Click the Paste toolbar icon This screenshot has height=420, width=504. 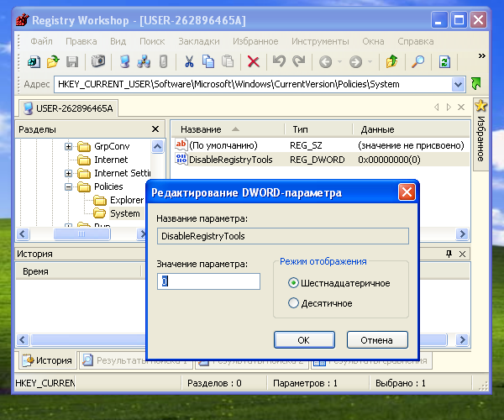(x=228, y=61)
